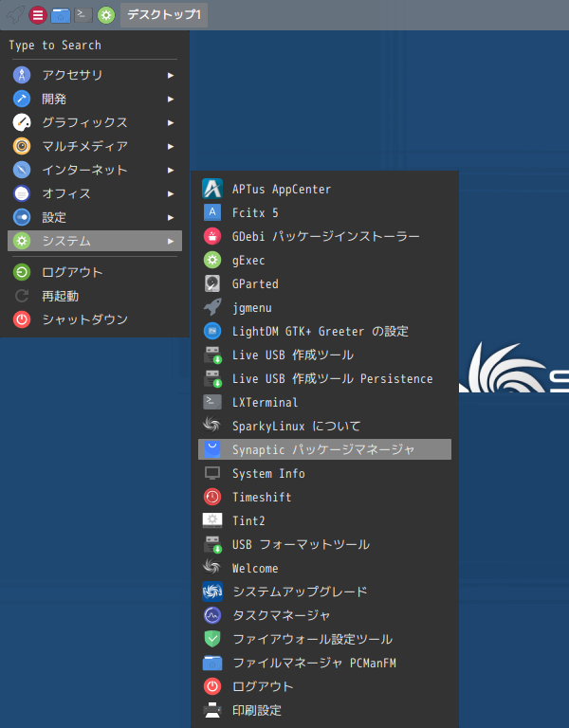
Task: Click the Welcome swirl icon
Action: [212, 567]
